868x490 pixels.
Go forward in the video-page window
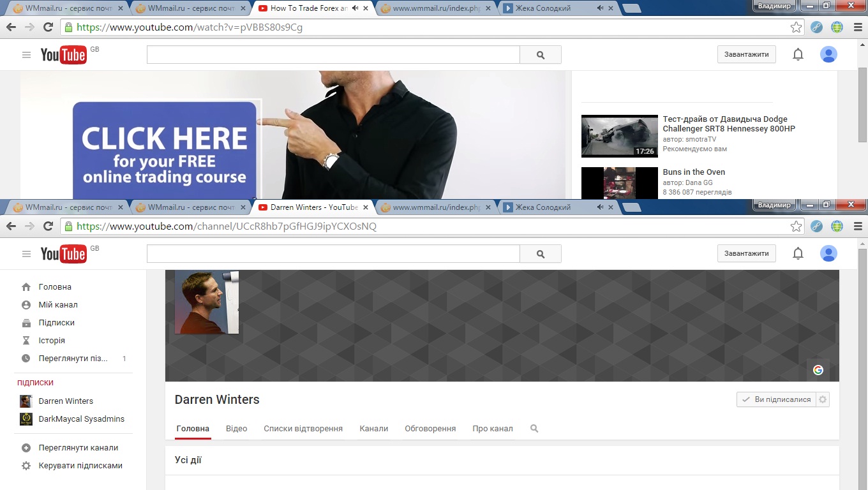click(x=29, y=27)
